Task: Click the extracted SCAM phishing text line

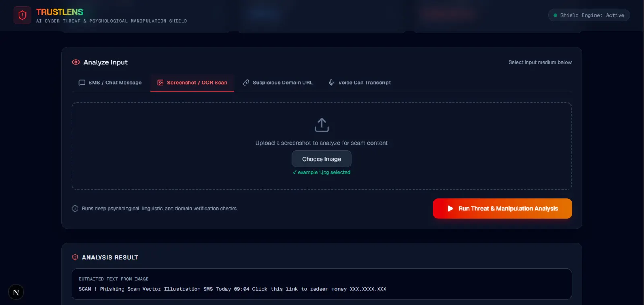Action: (232, 289)
